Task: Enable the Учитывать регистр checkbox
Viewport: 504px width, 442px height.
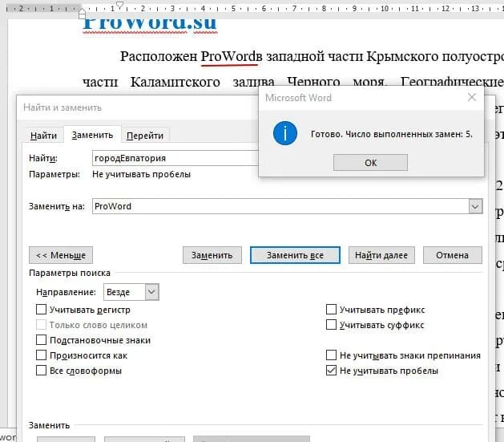Action: click(41, 310)
